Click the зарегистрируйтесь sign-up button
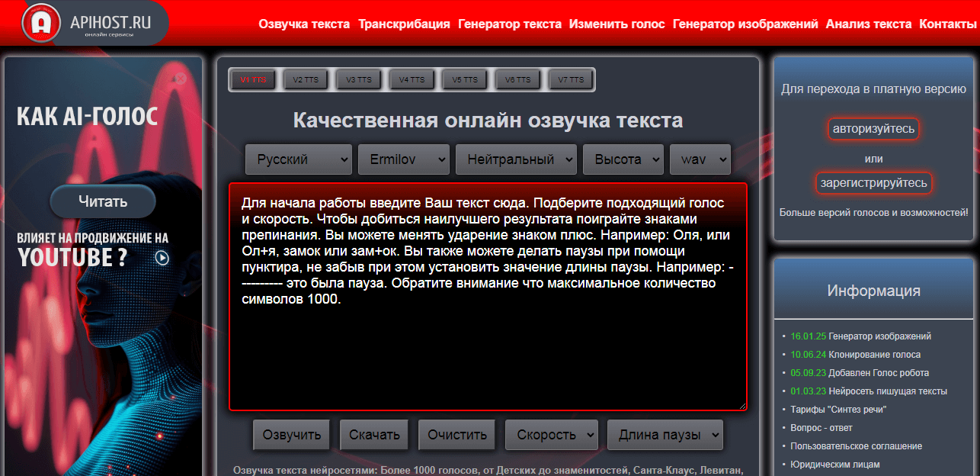The width and height of the screenshot is (980, 476). 873,183
